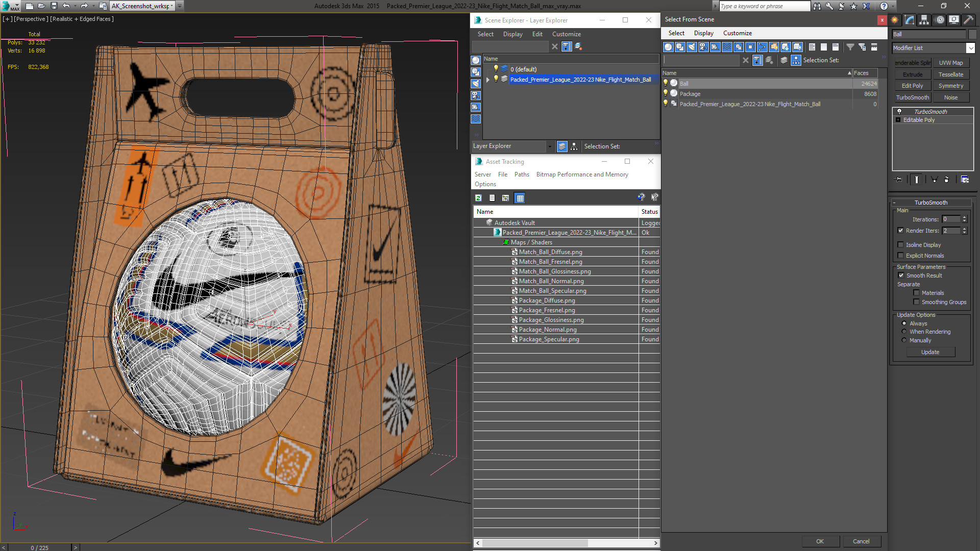
Task: Toggle Smooth Result checkbox
Action: click(x=901, y=275)
